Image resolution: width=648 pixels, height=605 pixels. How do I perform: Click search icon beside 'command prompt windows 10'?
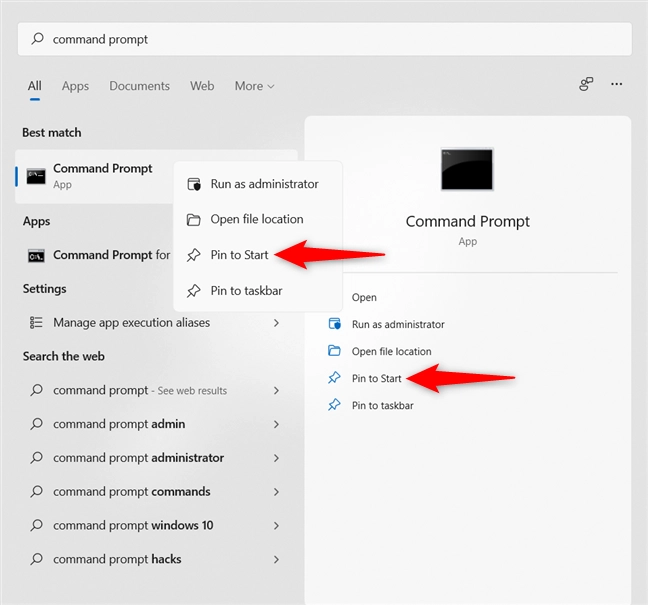[36, 525]
